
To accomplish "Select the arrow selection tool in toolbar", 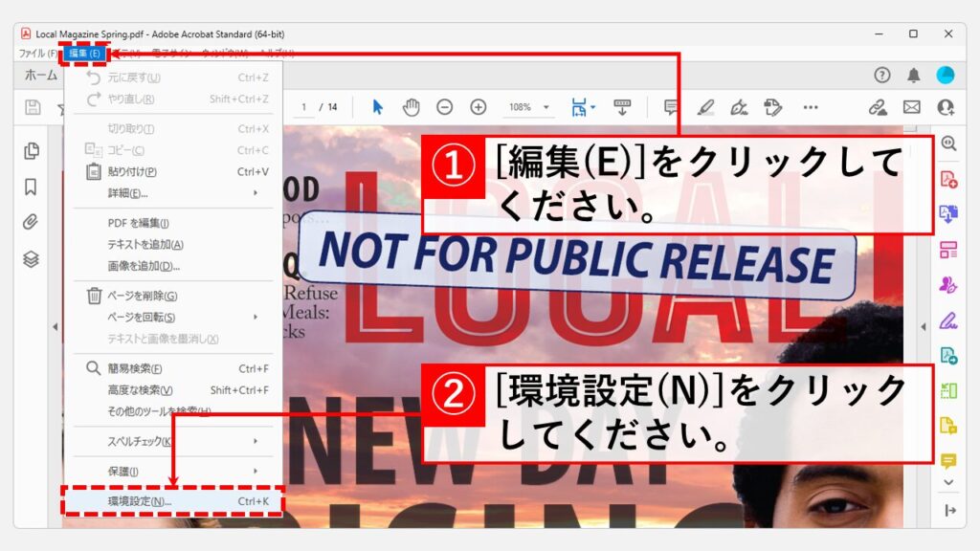I will click(377, 107).
